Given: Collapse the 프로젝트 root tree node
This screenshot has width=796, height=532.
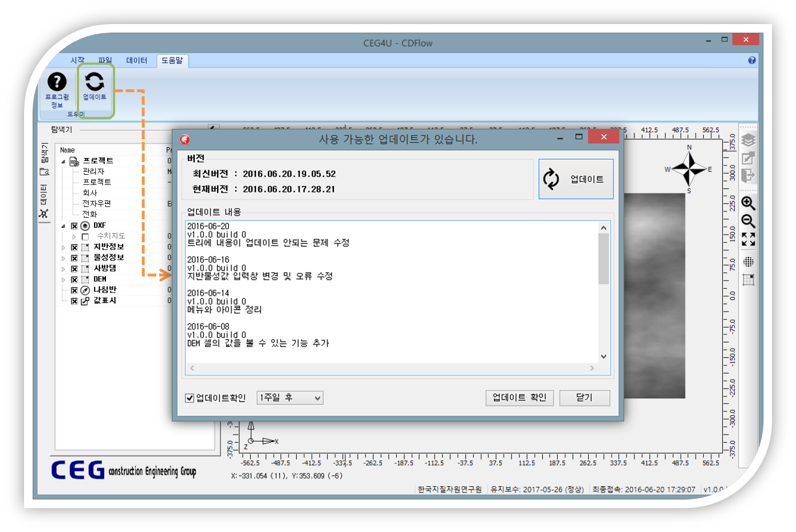Looking at the screenshot, I should (x=64, y=161).
